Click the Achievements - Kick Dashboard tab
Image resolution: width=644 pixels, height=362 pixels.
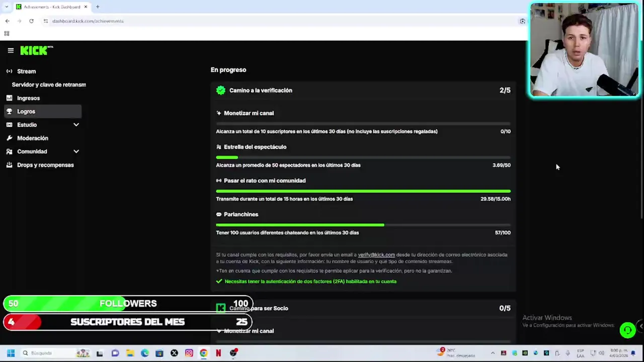click(51, 7)
